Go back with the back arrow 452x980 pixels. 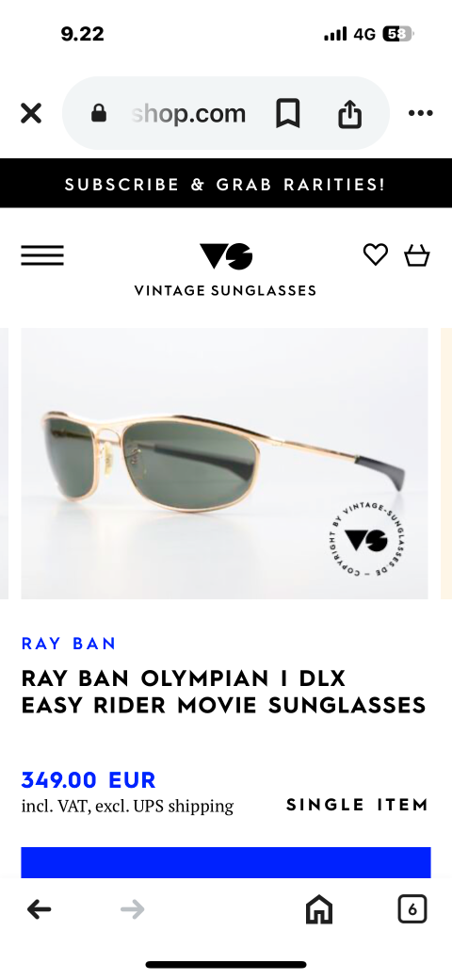pos(39,909)
